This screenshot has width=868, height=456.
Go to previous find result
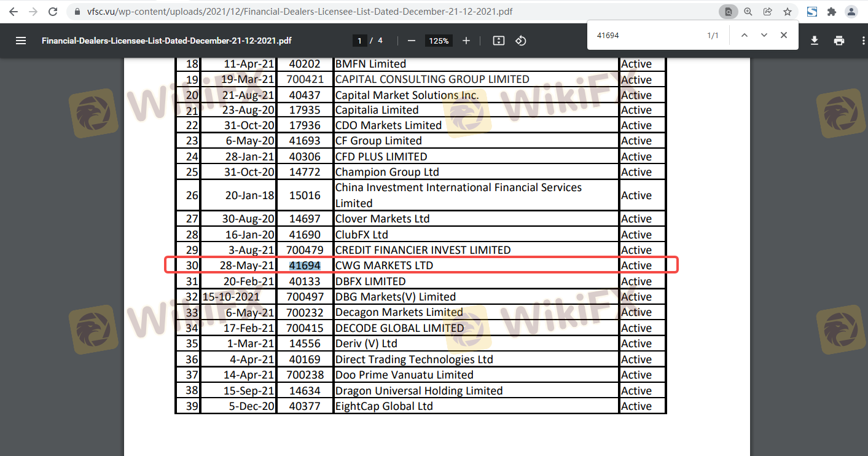click(x=745, y=35)
